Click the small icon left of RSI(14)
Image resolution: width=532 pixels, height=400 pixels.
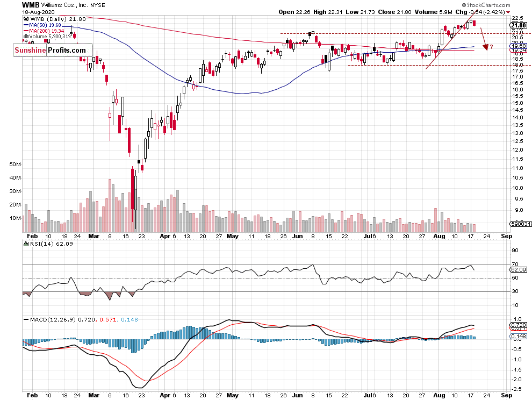tap(26, 244)
